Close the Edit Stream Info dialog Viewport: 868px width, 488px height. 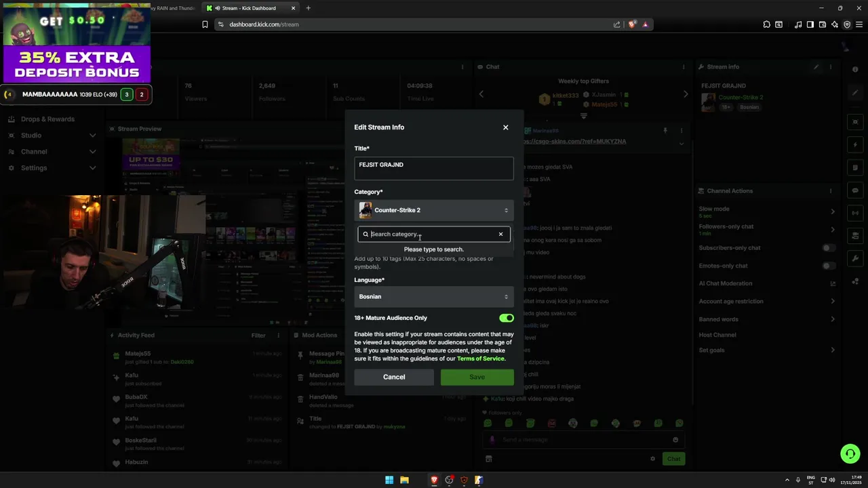pyautogui.click(x=505, y=127)
